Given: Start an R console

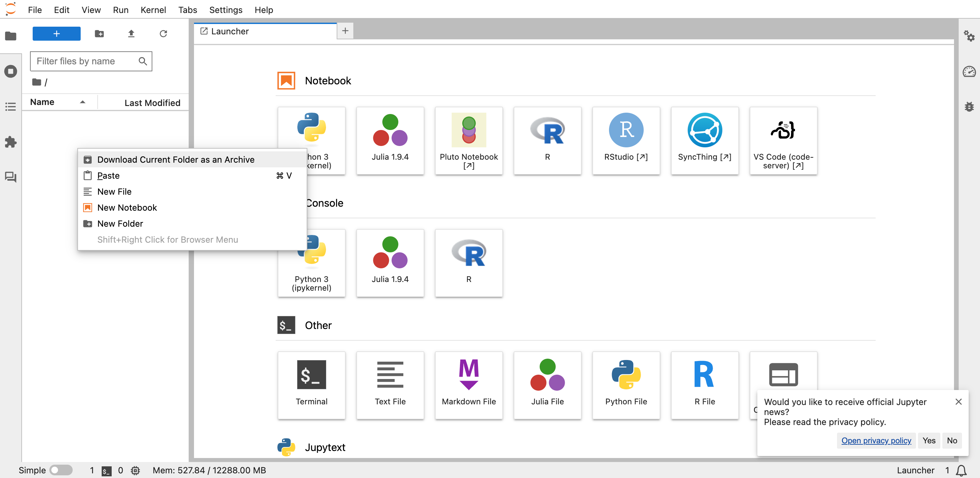Looking at the screenshot, I should coord(469,263).
